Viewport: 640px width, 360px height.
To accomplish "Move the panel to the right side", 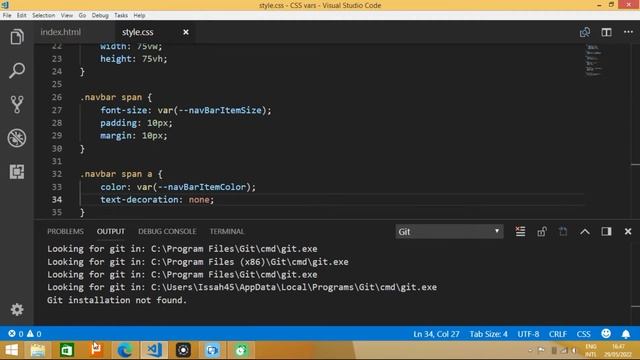I will pos(607,231).
